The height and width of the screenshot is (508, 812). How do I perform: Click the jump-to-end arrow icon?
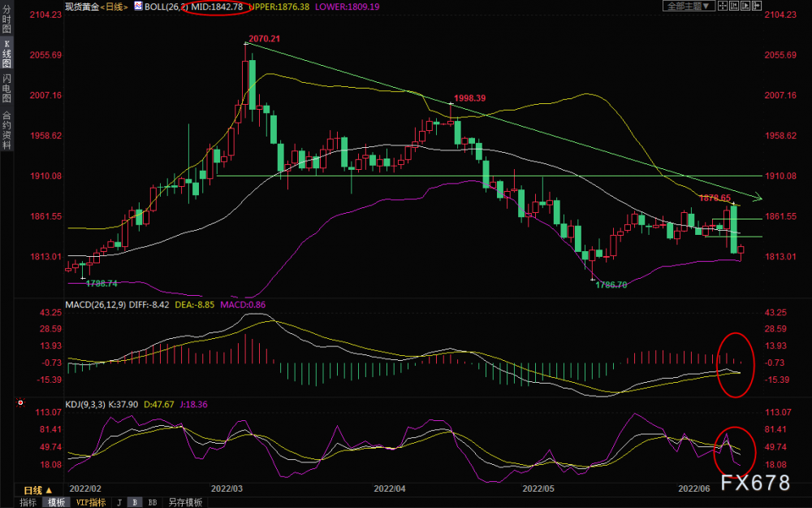[x=757, y=6]
